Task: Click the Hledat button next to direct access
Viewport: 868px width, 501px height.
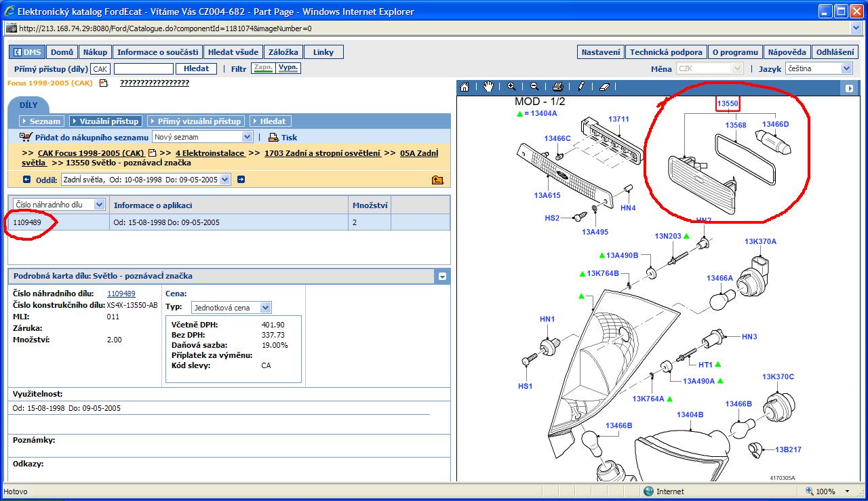Action: pyautogui.click(x=196, y=68)
